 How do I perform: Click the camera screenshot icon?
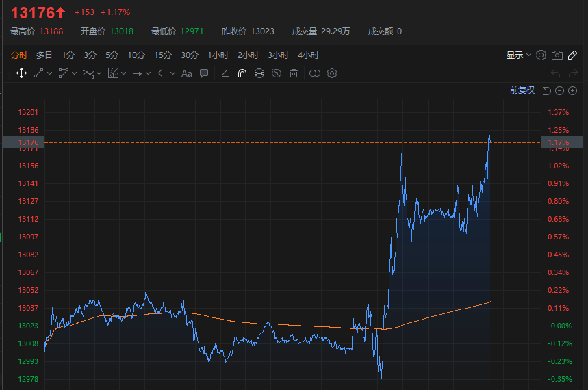pyautogui.click(x=557, y=55)
